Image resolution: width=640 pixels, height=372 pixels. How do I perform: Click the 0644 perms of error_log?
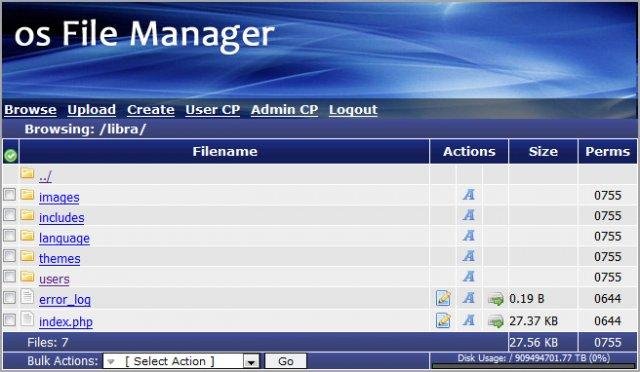point(608,298)
